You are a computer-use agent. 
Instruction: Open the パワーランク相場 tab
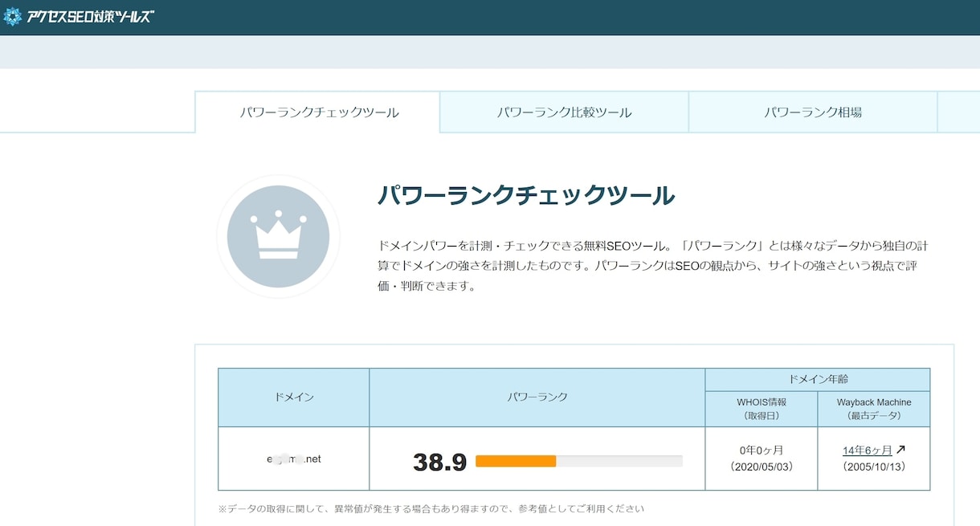813,112
